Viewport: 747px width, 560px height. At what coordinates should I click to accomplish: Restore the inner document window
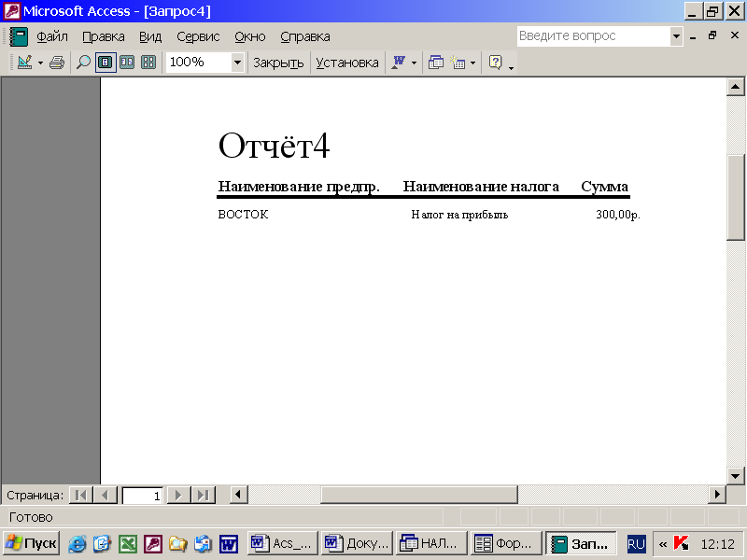712,35
